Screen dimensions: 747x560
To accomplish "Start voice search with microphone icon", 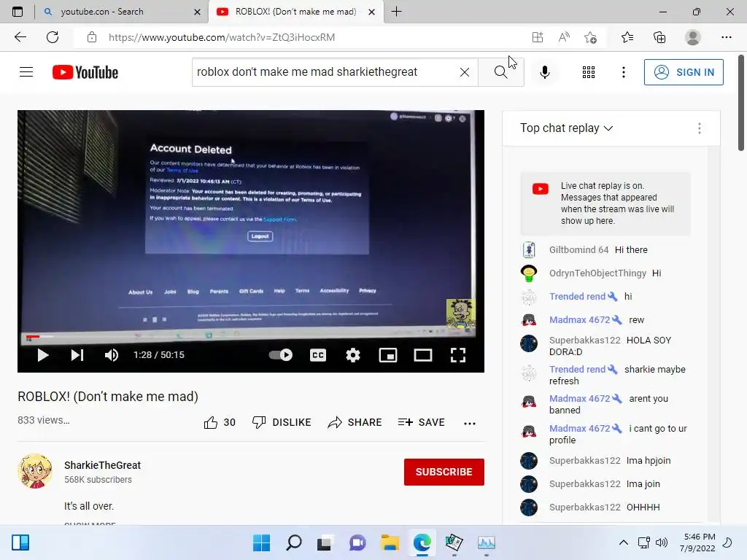I will pyautogui.click(x=545, y=72).
